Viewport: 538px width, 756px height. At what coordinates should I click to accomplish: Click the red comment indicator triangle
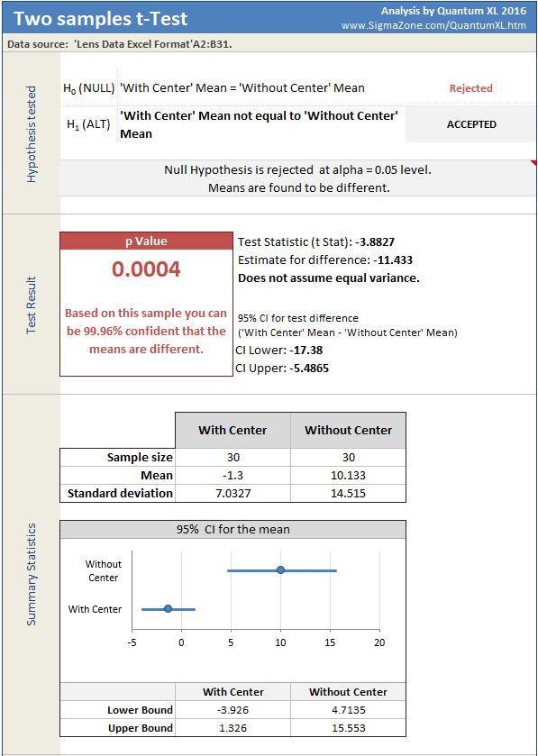click(533, 163)
